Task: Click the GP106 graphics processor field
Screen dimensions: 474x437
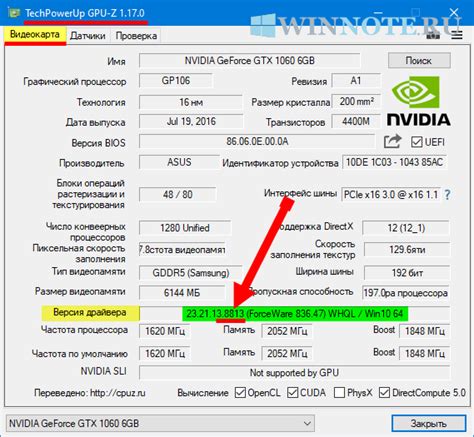Action: click(x=176, y=81)
